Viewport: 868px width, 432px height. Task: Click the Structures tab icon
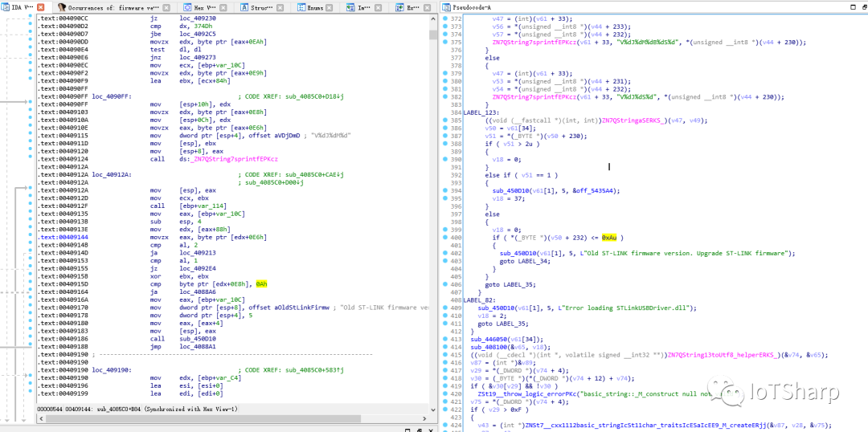click(244, 6)
